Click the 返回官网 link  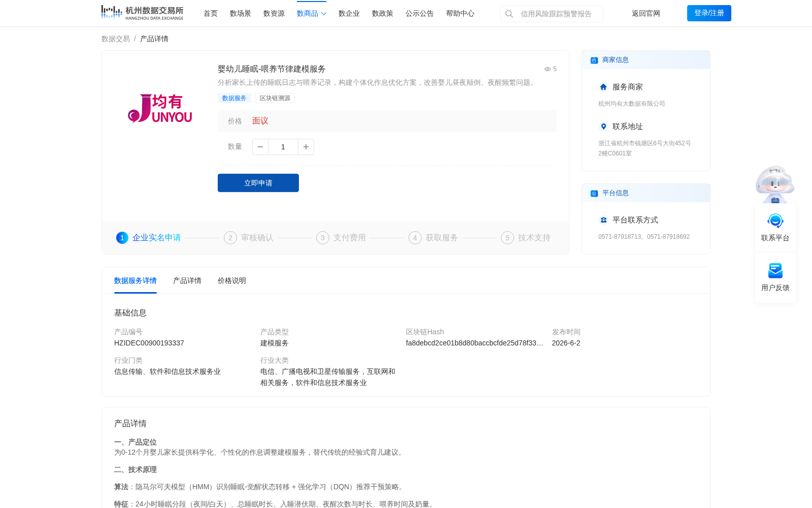pyautogui.click(x=646, y=13)
